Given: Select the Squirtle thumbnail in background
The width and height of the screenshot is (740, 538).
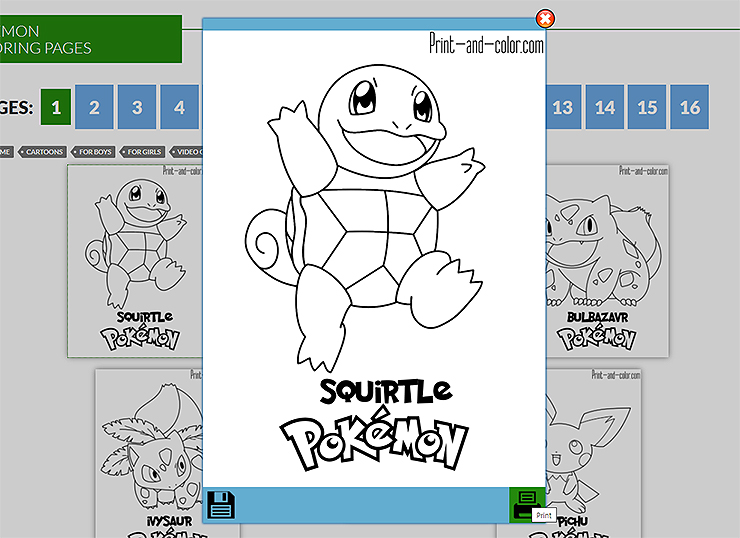Looking at the screenshot, I should [x=135, y=261].
